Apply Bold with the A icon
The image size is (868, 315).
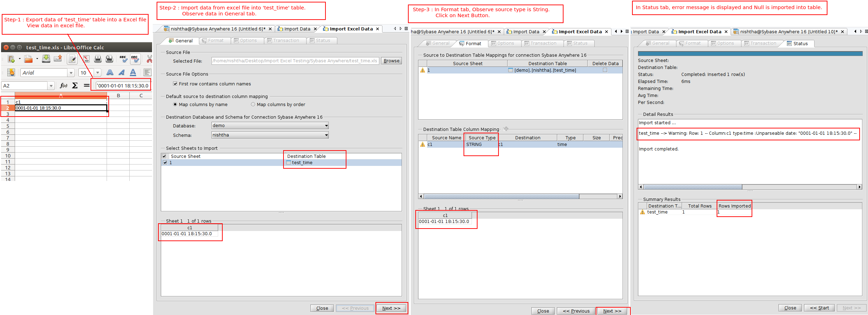[110, 72]
